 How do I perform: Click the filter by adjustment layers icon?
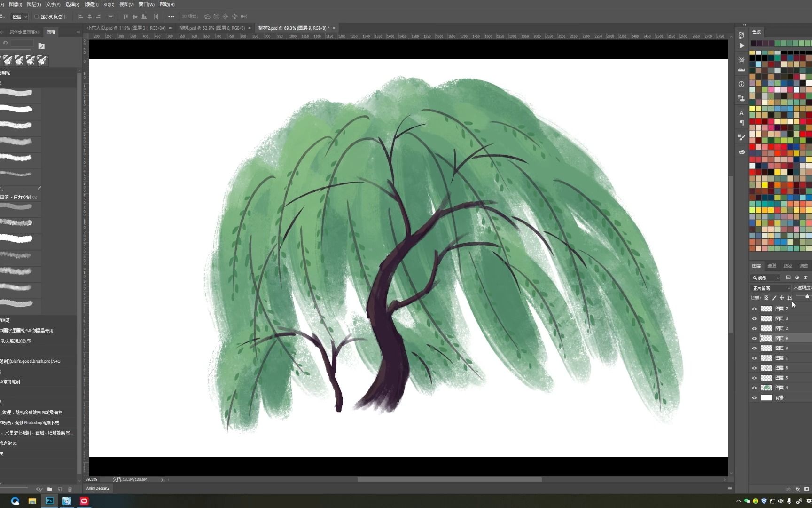(797, 278)
